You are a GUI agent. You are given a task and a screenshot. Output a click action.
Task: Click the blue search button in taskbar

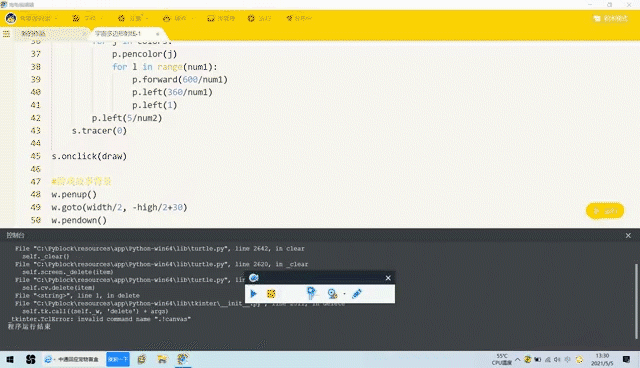(x=118, y=359)
